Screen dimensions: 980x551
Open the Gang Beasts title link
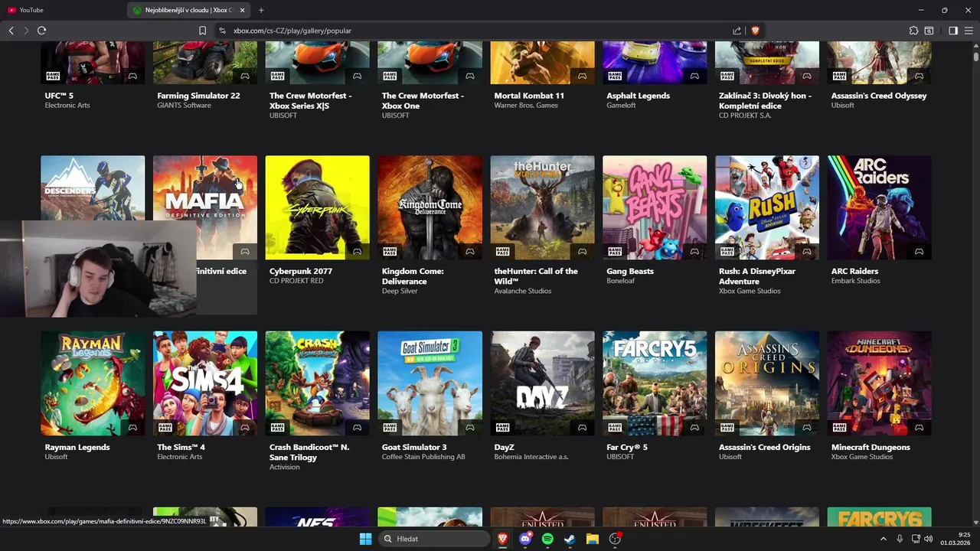630,271
